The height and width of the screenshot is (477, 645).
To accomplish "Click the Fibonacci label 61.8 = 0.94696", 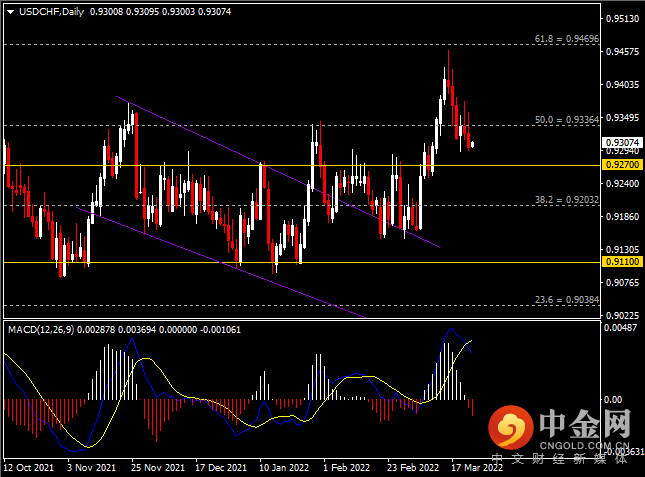I will click(x=566, y=39).
